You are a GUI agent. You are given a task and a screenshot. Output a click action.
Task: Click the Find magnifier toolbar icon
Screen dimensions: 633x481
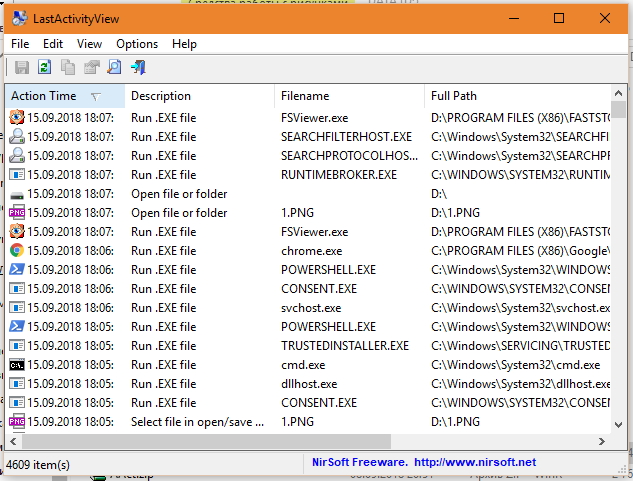115,67
